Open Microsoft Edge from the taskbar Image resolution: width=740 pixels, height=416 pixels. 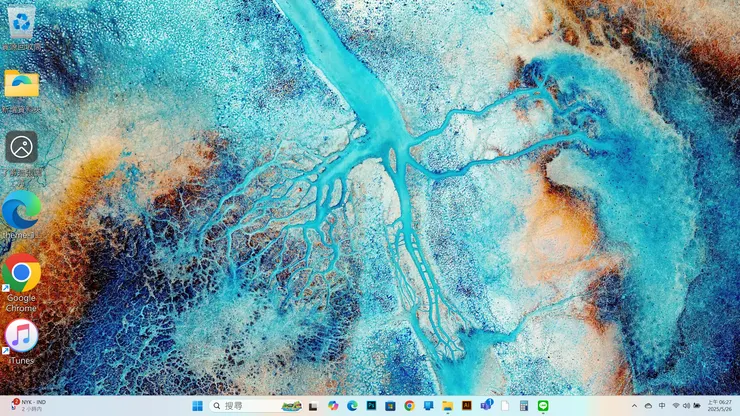coord(352,406)
